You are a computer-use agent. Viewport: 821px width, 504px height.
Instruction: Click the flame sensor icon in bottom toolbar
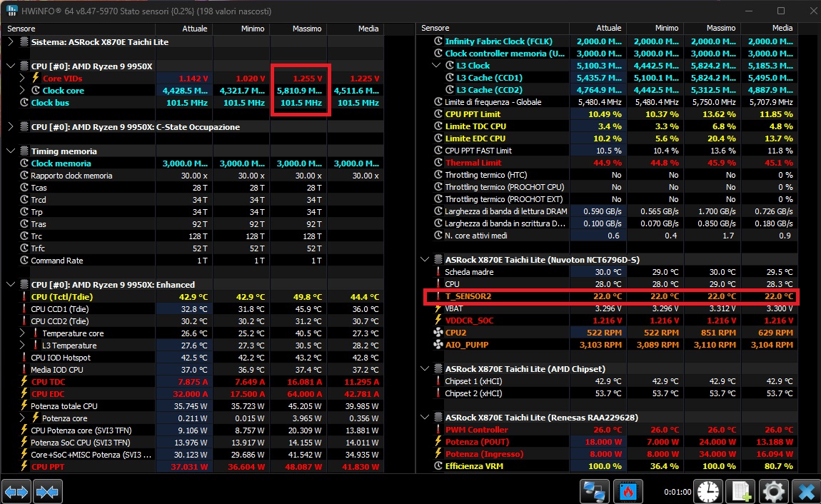coord(628,492)
